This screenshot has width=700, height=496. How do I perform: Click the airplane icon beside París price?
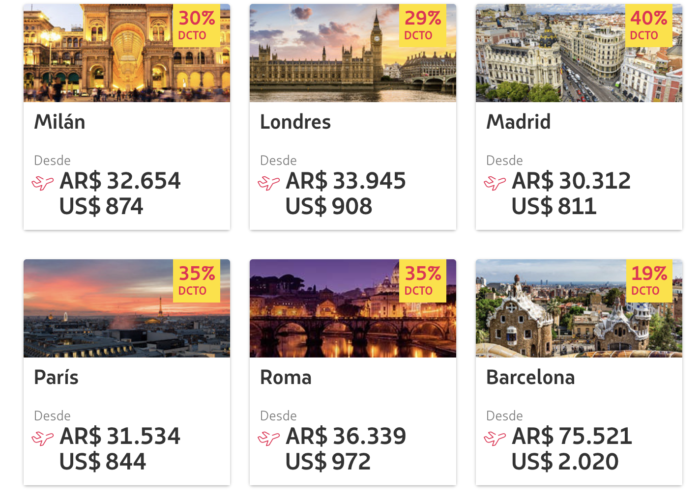43,438
